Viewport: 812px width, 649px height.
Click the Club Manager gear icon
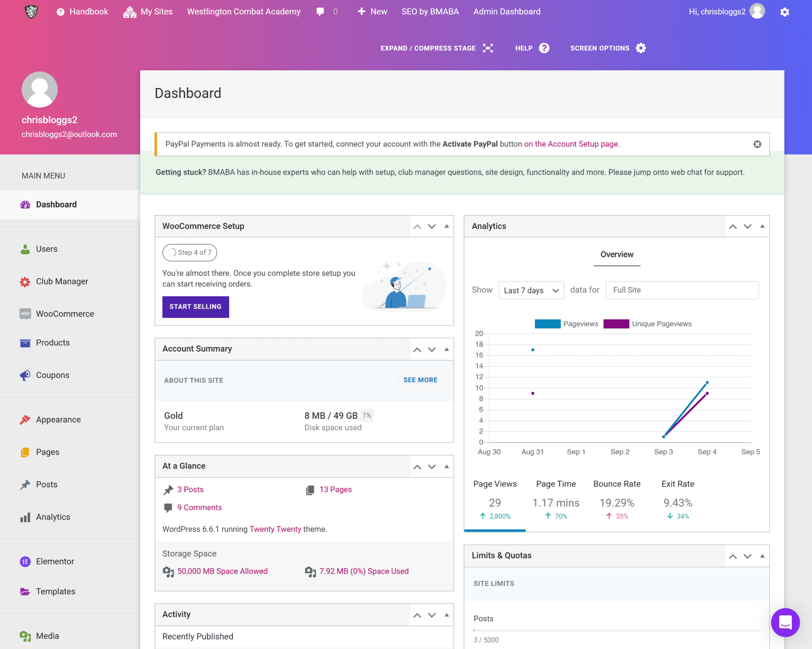click(25, 282)
